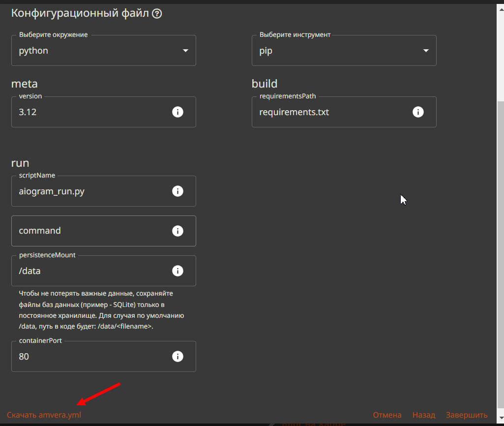The image size is (504, 426).
Task: Click the scriptName field aiogram_run.py
Action: (89, 191)
